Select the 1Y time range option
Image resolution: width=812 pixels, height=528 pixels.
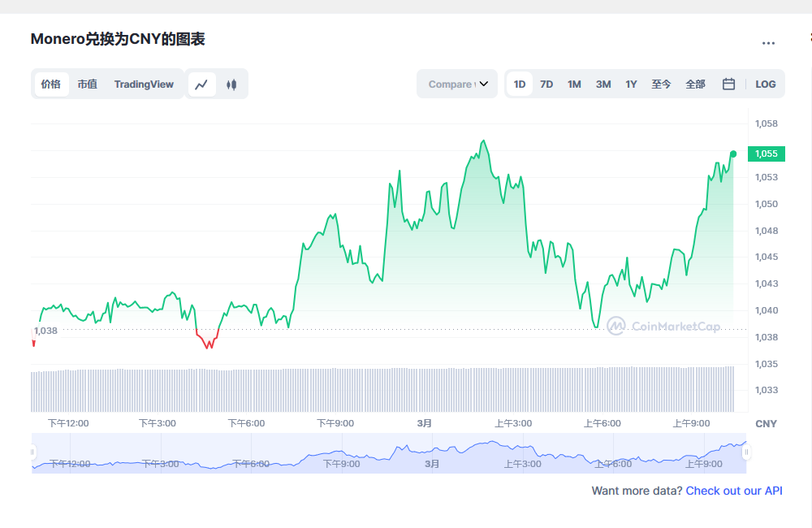pyautogui.click(x=631, y=84)
